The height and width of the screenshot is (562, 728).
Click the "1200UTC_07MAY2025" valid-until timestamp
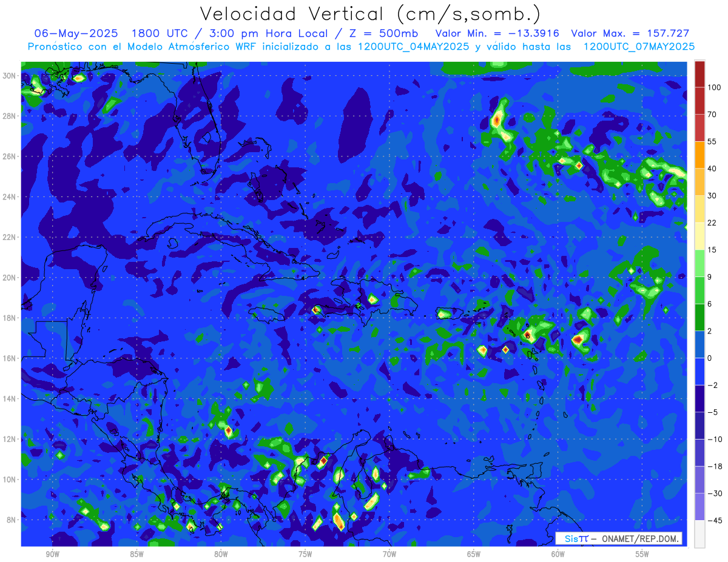(639, 47)
